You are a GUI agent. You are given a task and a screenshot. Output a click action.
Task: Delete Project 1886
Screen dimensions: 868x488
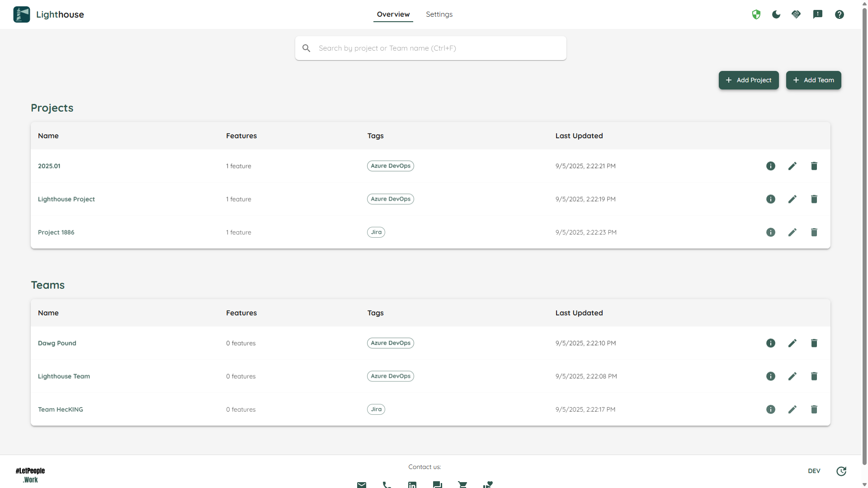click(x=814, y=232)
